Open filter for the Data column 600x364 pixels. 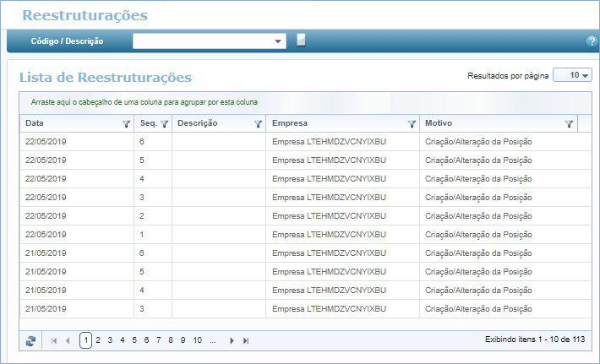(126, 123)
